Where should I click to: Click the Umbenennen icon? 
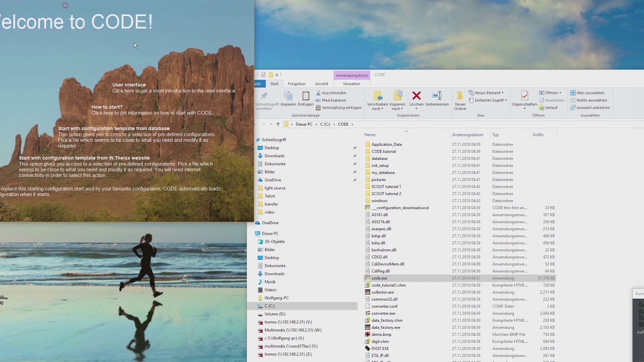[x=437, y=96]
